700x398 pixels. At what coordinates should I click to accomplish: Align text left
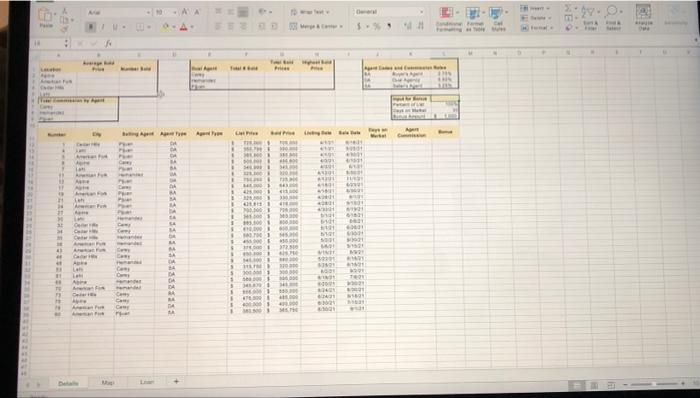pyautogui.click(x=219, y=27)
